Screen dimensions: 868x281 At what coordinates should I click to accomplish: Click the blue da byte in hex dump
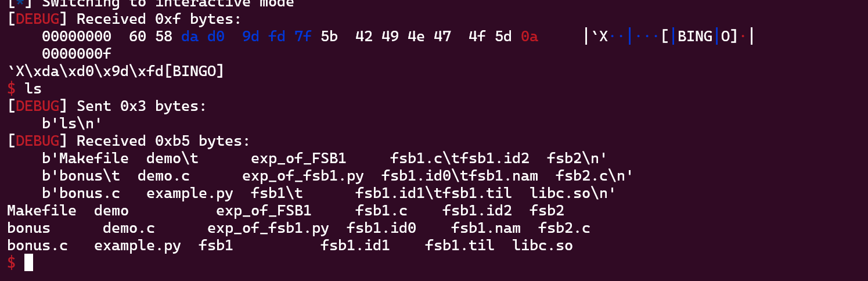[x=189, y=37]
